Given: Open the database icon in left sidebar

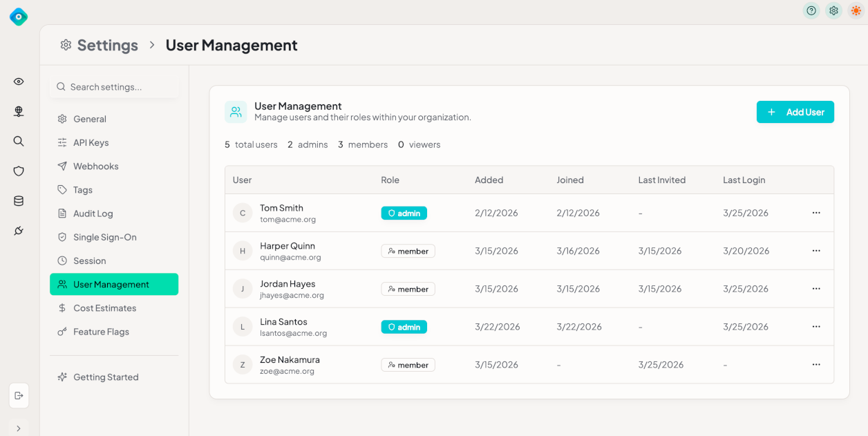Looking at the screenshot, I should point(19,201).
